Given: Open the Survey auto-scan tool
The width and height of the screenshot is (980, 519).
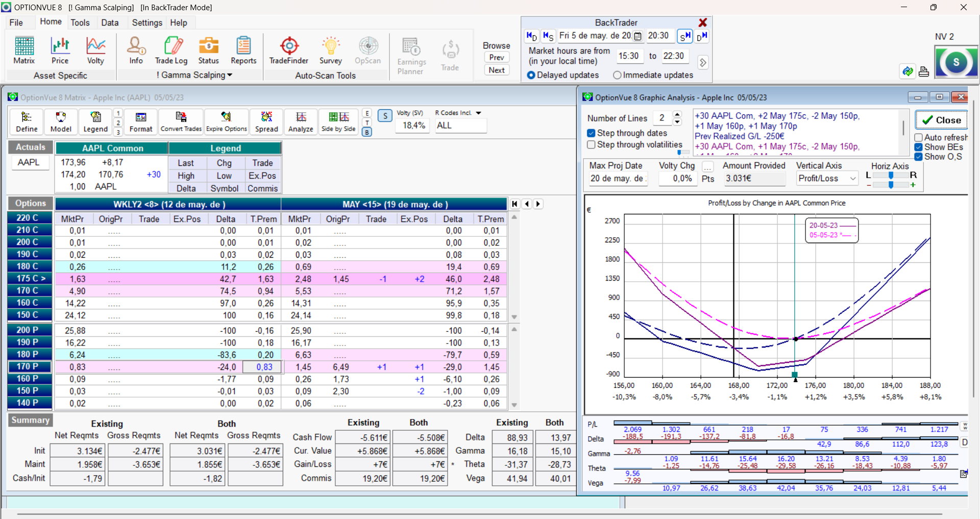Looking at the screenshot, I should point(331,51).
